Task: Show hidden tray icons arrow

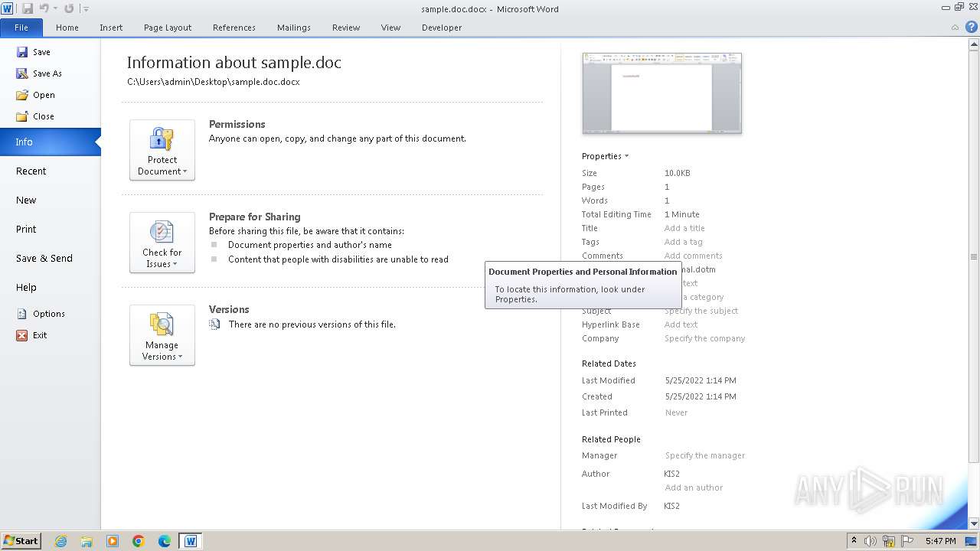Action: coord(854,541)
